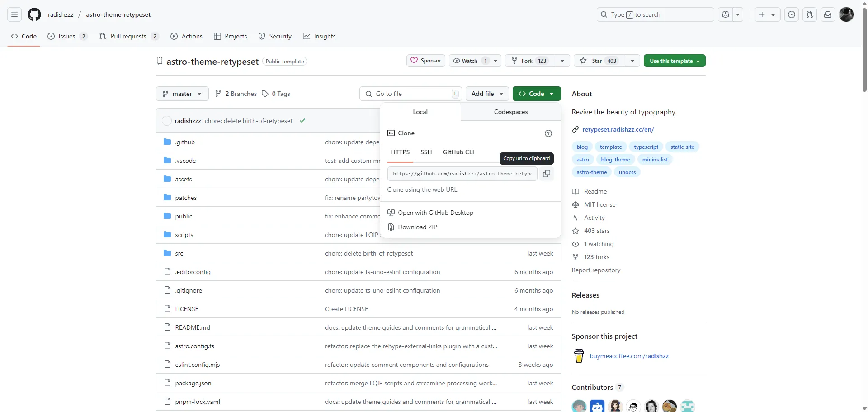Open create new plus dropdown
The width and height of the screenshot is (868, 412).
pos(767,14)
